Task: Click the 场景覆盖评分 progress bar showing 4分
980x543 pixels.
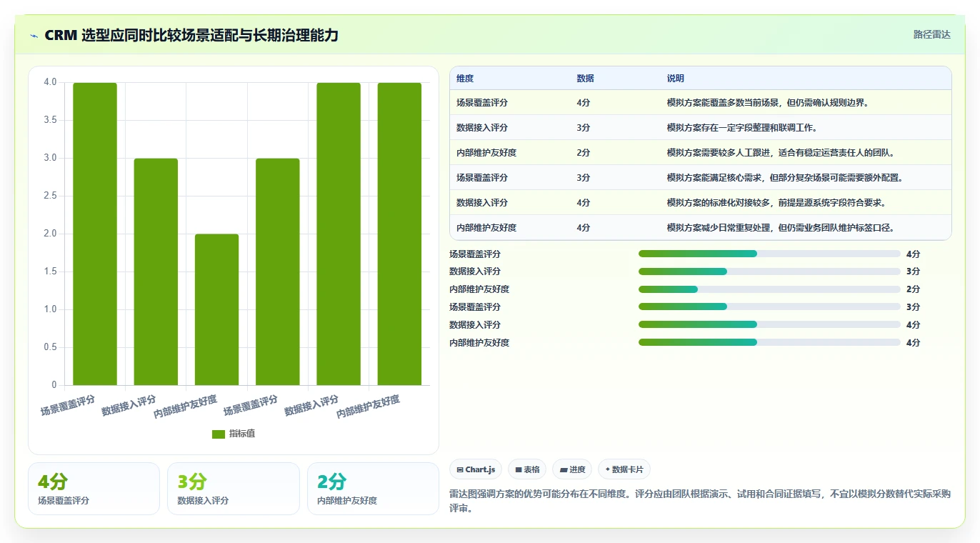Action: click(769, 254)
